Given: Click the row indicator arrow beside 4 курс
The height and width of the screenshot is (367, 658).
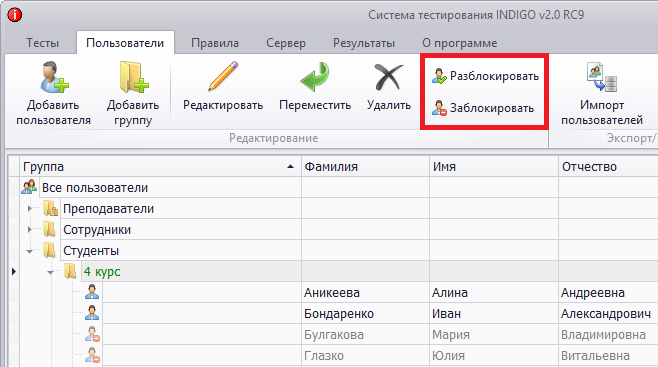Looking at the screenshot, I should [x=13, y=271].
